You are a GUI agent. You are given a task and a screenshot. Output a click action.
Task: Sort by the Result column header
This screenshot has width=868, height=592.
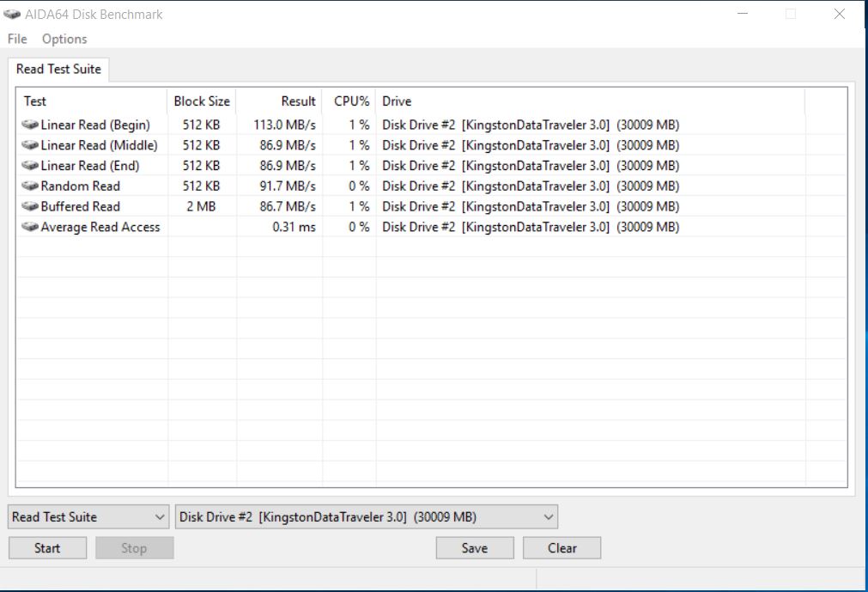[279, 101]
